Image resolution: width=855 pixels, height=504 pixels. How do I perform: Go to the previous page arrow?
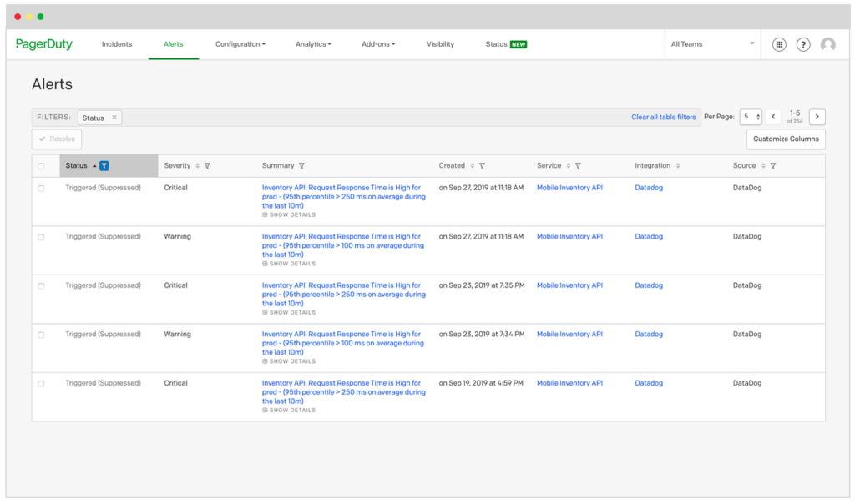tap(773, 117)
